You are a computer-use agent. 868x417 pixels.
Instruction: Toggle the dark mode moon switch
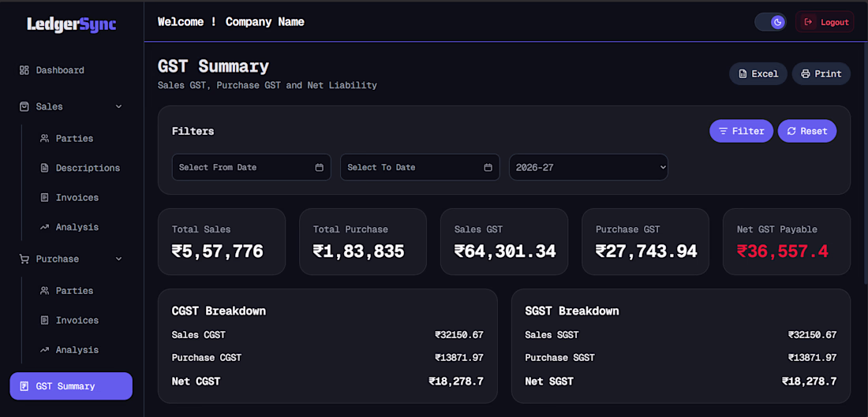(x=770, y=22)
